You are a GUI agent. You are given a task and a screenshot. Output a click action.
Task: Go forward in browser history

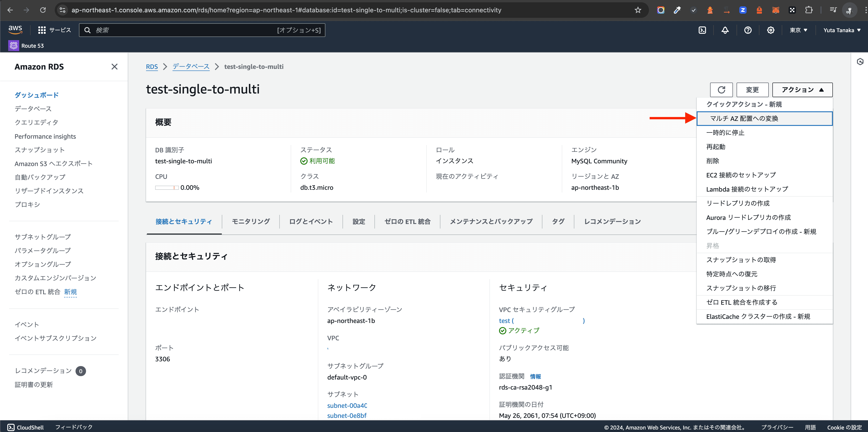pos(26,10)
